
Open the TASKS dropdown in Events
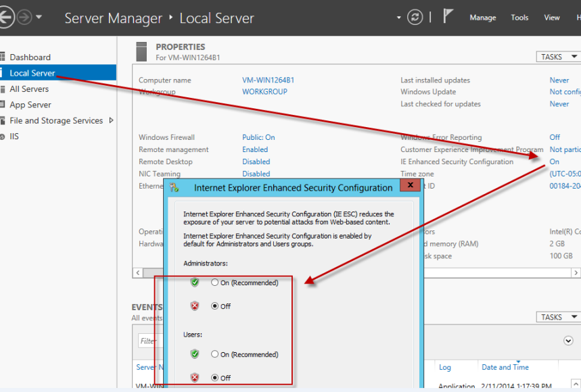pyautogui.click(x=557, y=317)
